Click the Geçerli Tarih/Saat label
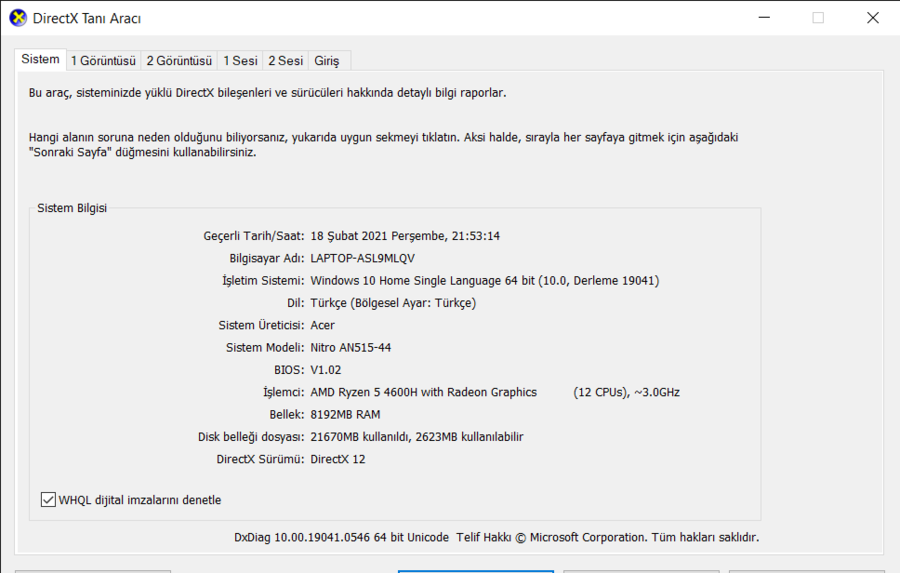 254,236
